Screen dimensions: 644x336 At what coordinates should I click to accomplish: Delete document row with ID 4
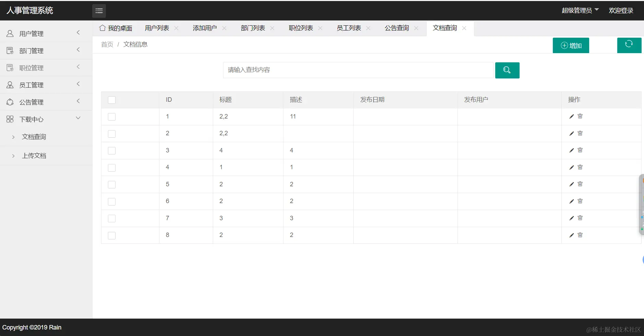pos(580,167)
